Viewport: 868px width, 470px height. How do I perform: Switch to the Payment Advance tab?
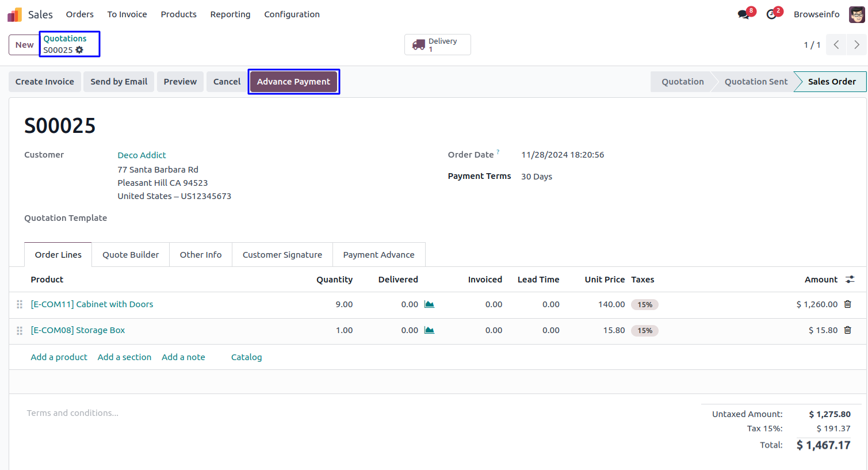tap(378, 255)
